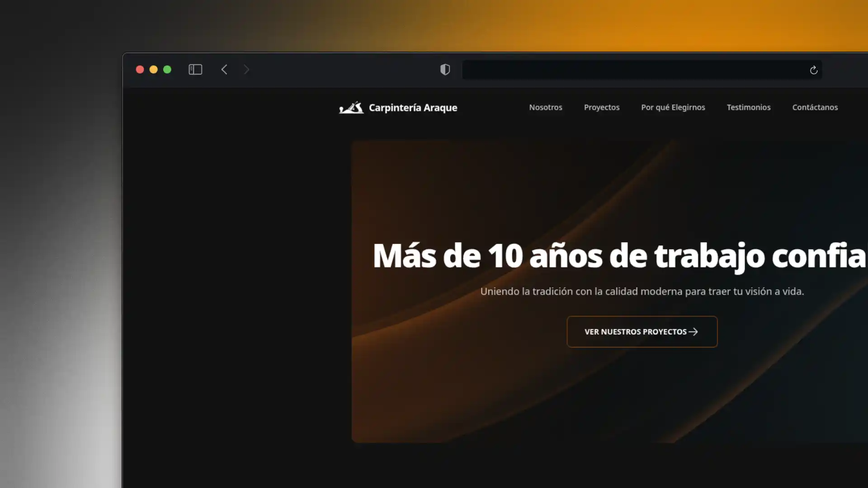Screen dimensions: 868x488
Task: Toggle the browser sidebar panel
Action: (x=195, y=70)
